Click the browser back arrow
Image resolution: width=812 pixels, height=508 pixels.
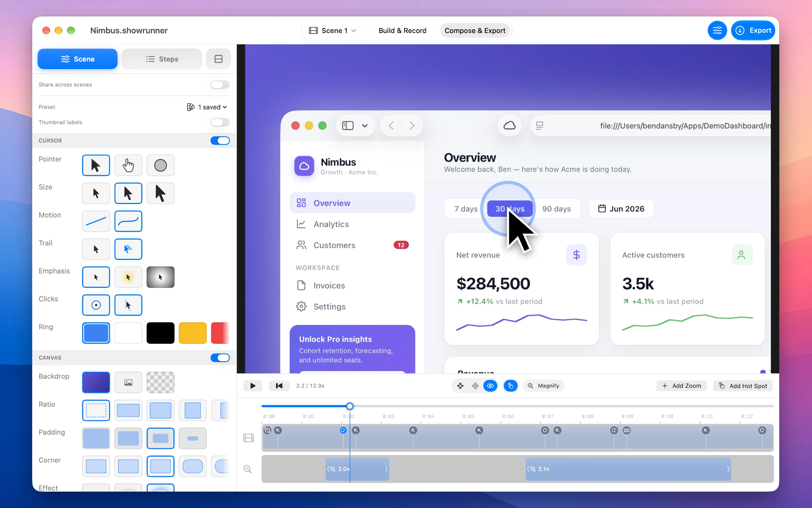pyautogui.click(x=391, y=126)
